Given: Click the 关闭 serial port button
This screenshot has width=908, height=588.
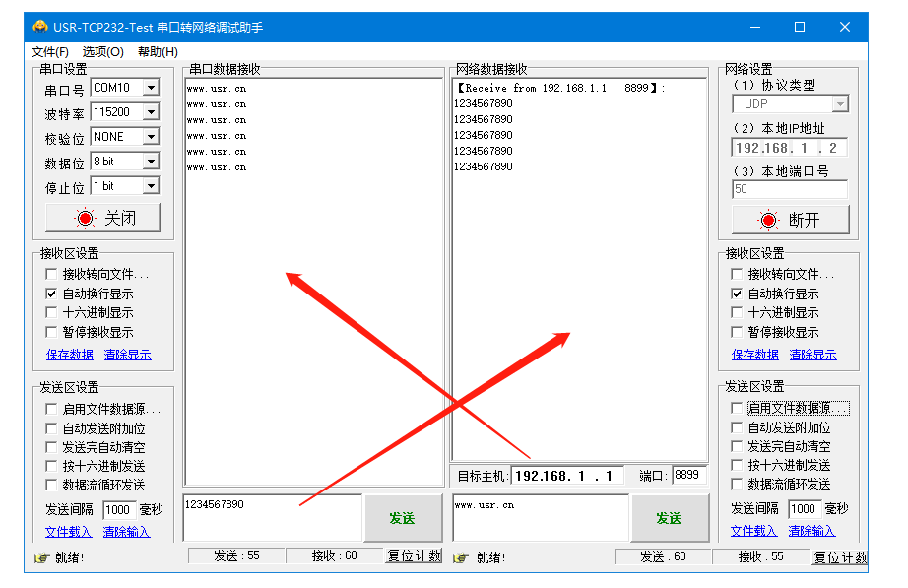Looking at the screenshot, I should [102, 218].
